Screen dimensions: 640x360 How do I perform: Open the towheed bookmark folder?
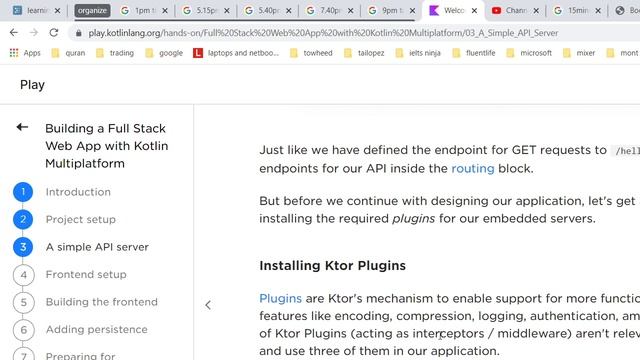pos(311,53)
